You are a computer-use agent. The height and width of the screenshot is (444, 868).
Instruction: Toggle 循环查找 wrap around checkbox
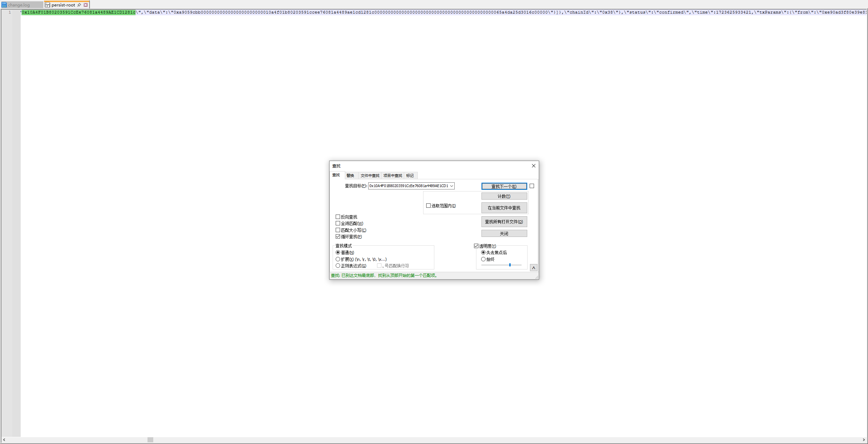pos(338,237)
